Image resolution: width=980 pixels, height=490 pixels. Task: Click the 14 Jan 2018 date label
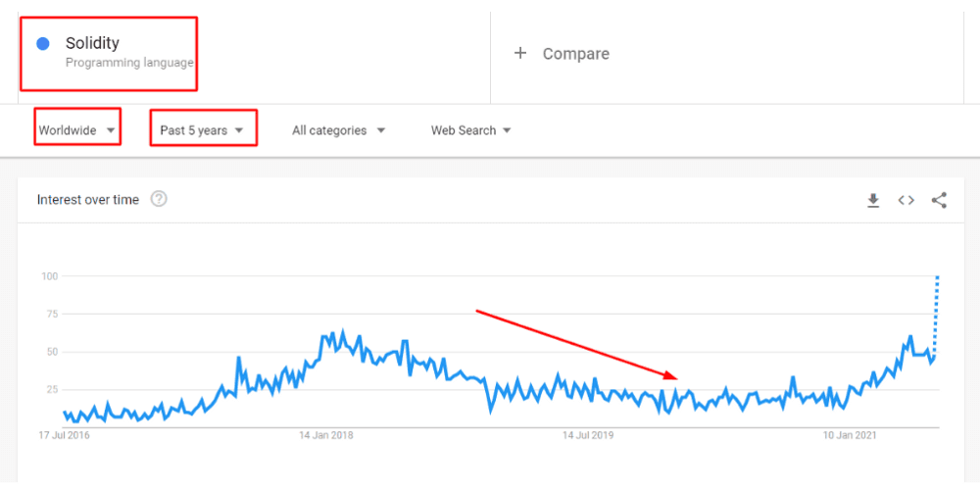(326, 435)
